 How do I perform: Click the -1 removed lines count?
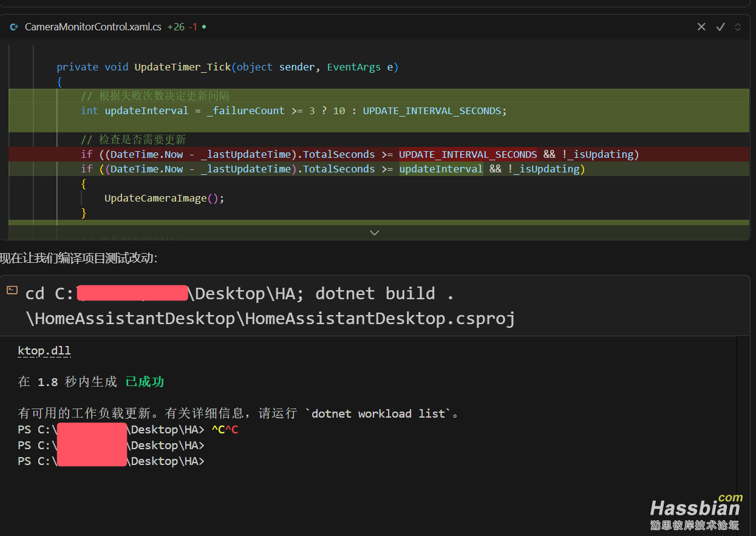pyautogui.click(x=193, y=27)
